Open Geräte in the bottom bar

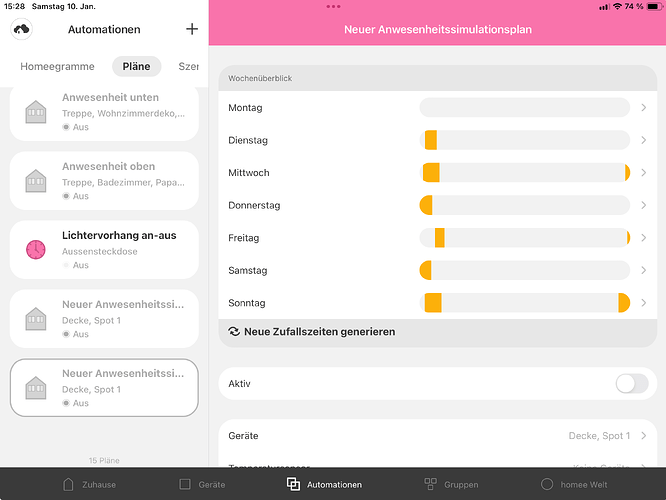pos(202,484)
